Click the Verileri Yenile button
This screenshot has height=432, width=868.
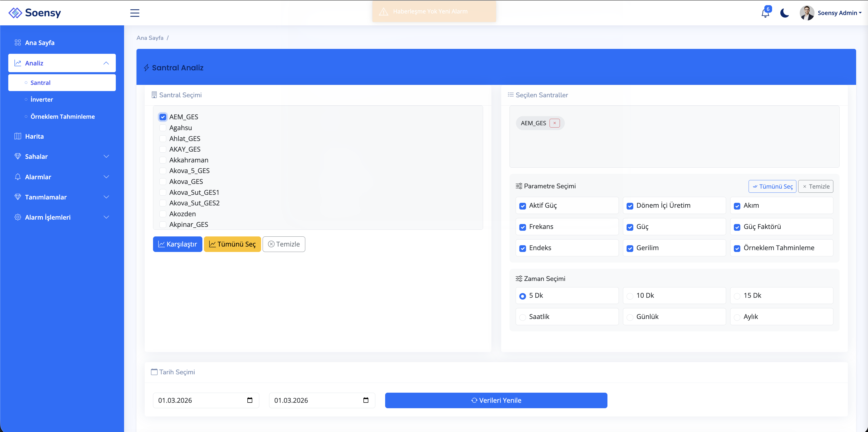496,400
